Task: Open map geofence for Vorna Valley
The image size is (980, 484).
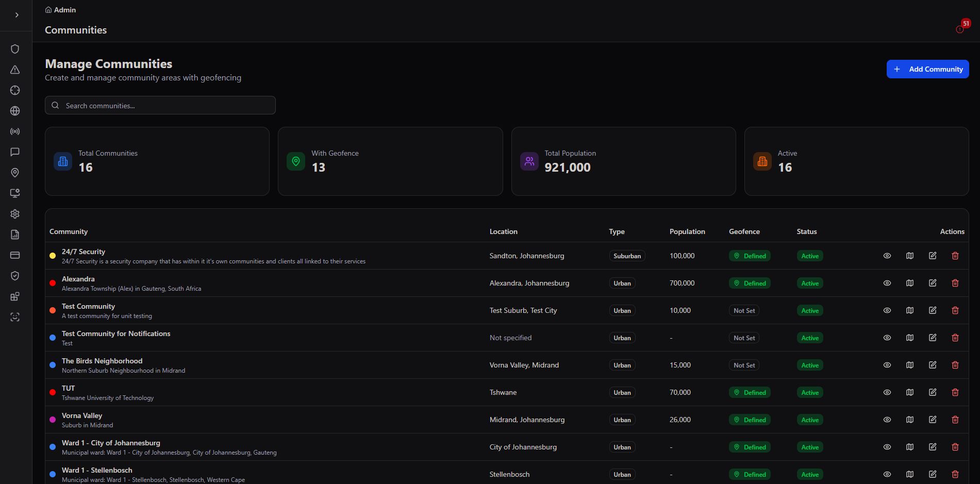Action: coord(910,420)
